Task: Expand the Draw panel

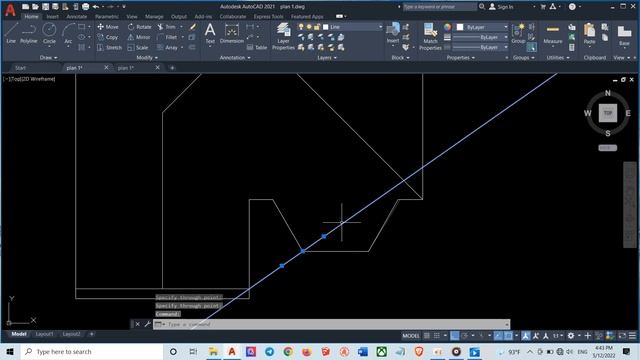Action: pos(49,58)
